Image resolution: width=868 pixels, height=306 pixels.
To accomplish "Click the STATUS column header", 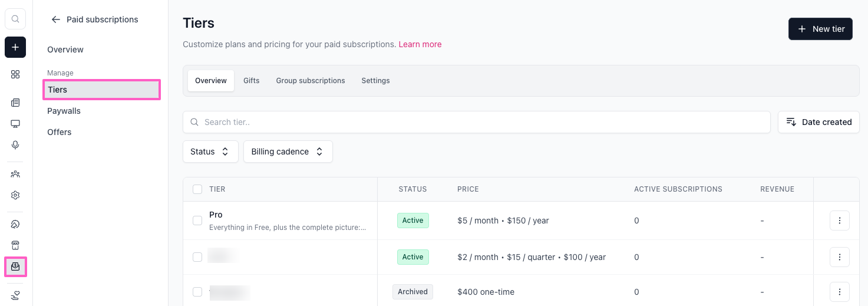I will click(x=412, y=189).
